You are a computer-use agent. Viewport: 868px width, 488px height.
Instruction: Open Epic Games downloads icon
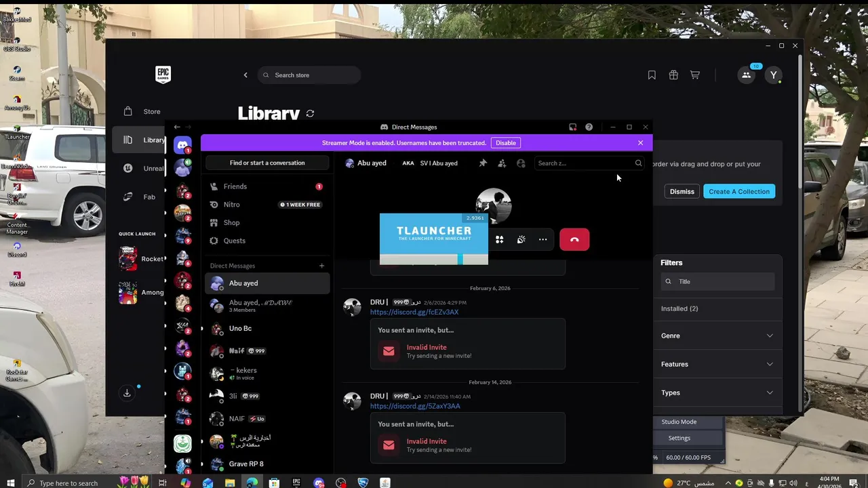click(127, 393)
